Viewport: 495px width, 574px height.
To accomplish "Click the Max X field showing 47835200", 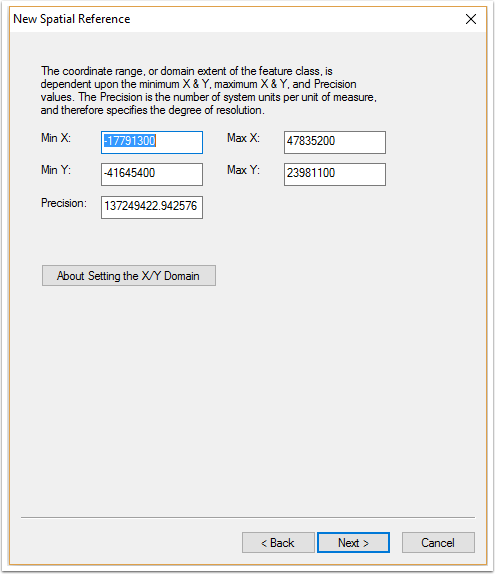I will [x=335, y=142].
